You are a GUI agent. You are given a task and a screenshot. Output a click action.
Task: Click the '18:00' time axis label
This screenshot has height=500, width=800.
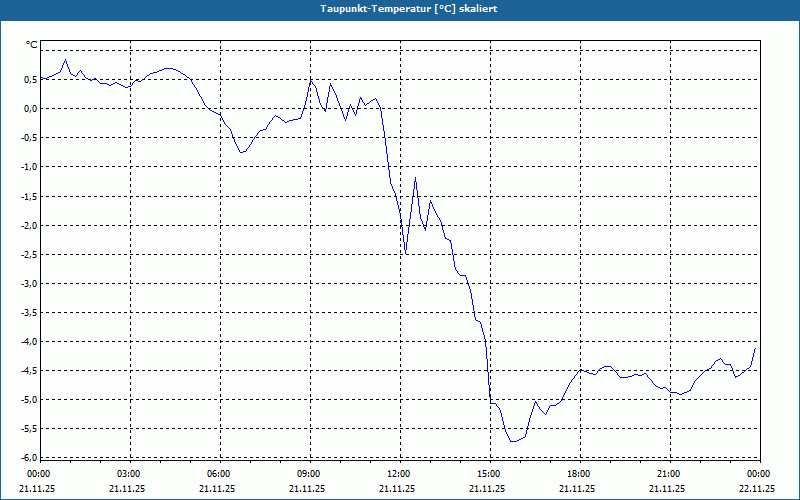(x=579, y=474)
